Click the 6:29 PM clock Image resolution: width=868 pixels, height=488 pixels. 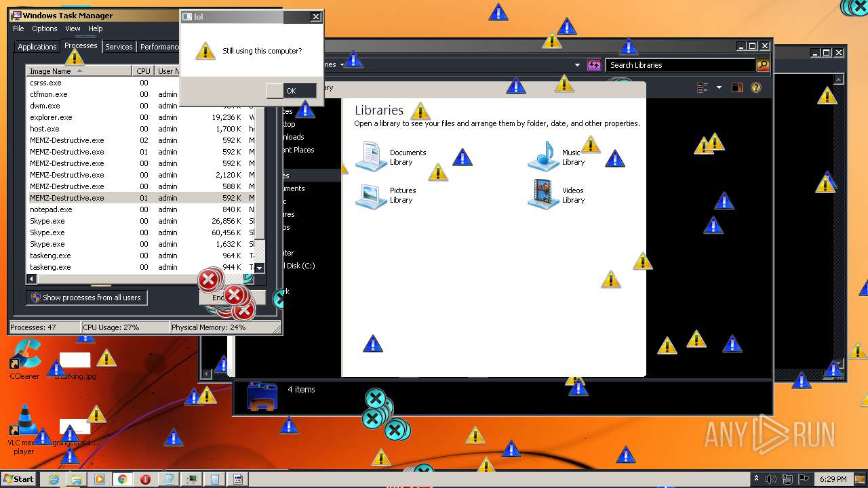tap(833, 479)
